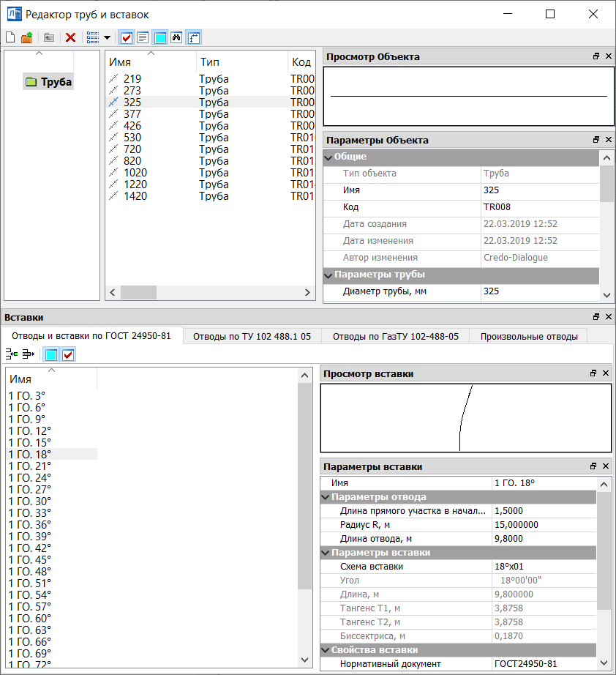Click the Параметры Объекта scroll down arrow
616x675 pixels.
point(607,295)
